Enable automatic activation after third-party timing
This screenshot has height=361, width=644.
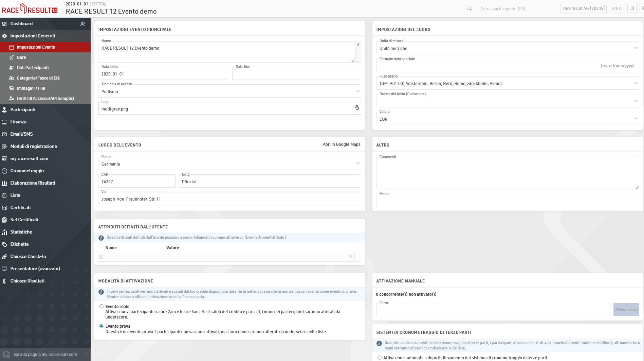(380, 358)
